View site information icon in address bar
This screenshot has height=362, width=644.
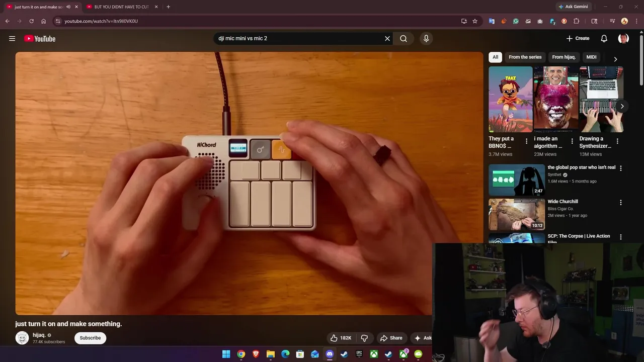[x=58, y=21]
